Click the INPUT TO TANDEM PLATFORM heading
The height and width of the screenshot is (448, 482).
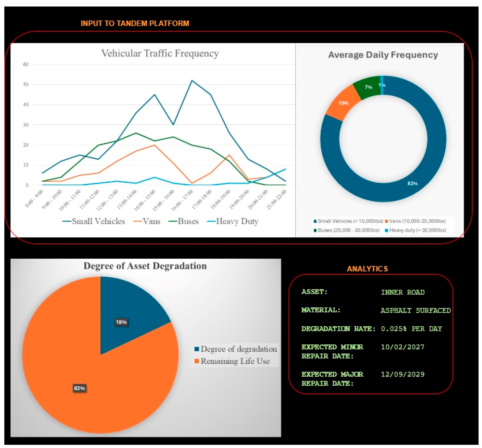135,23
